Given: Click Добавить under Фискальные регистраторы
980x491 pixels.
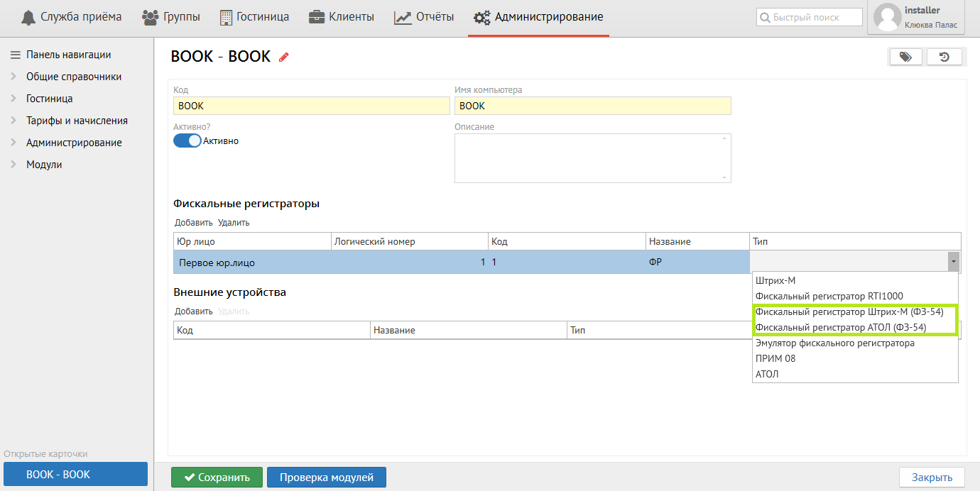Looking at the screenshot, I should (x=193, y=223).
